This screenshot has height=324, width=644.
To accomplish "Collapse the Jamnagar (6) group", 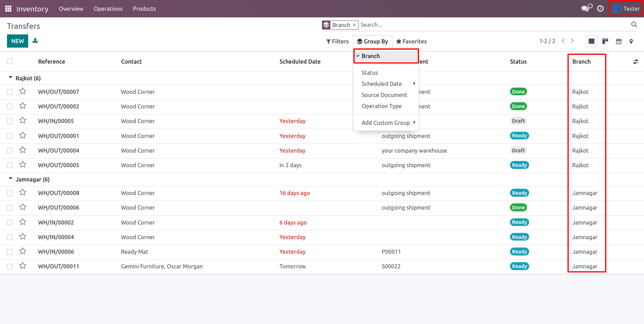I will (x=29, y=179).
